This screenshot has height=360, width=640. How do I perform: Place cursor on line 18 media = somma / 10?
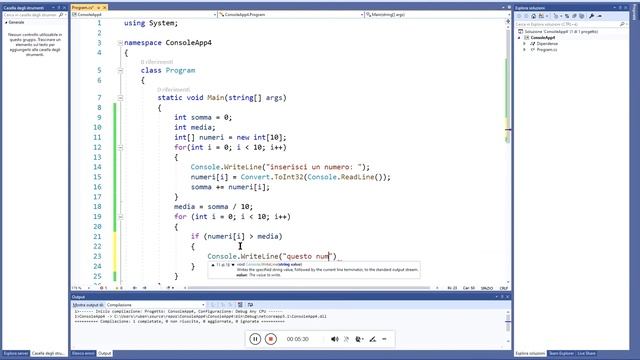pyautogui.click(x=213, y=207)
